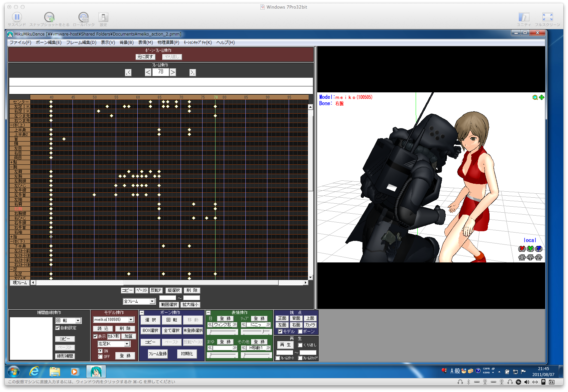Click the gray Z-axis move icon

pos(539,257)
